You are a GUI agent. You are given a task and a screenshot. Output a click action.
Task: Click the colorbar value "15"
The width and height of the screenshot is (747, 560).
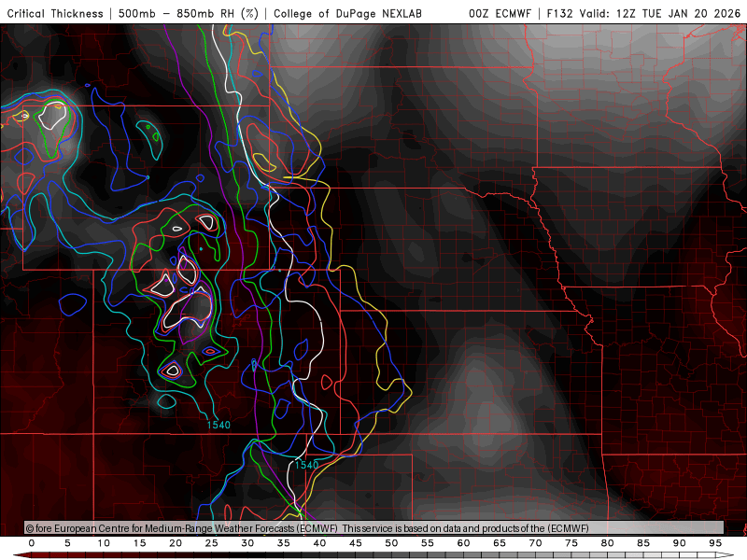[x=139, y=543]
